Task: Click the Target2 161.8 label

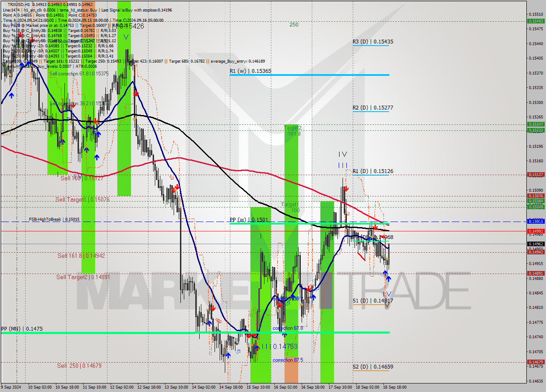Action: point(293,130)
